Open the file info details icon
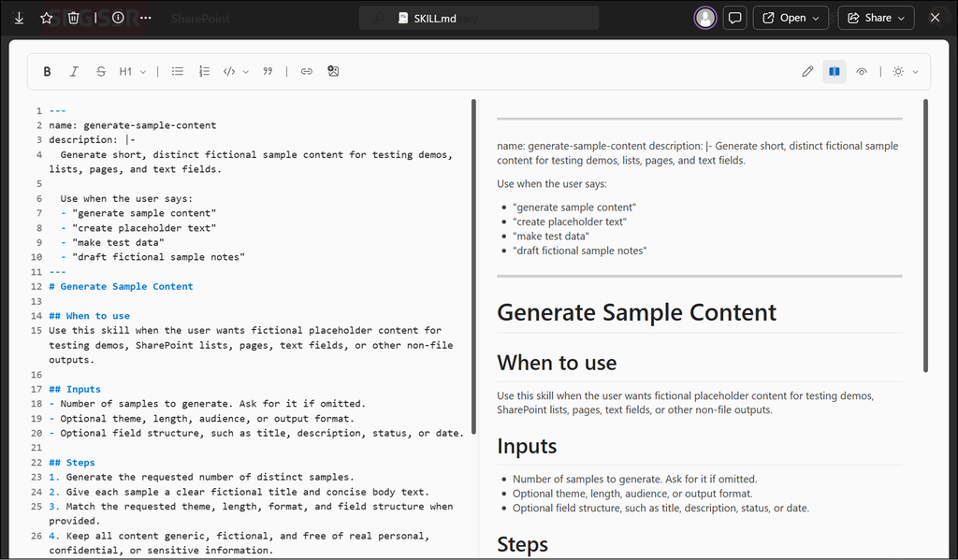The image size is (958, 560). coord(118,18)
